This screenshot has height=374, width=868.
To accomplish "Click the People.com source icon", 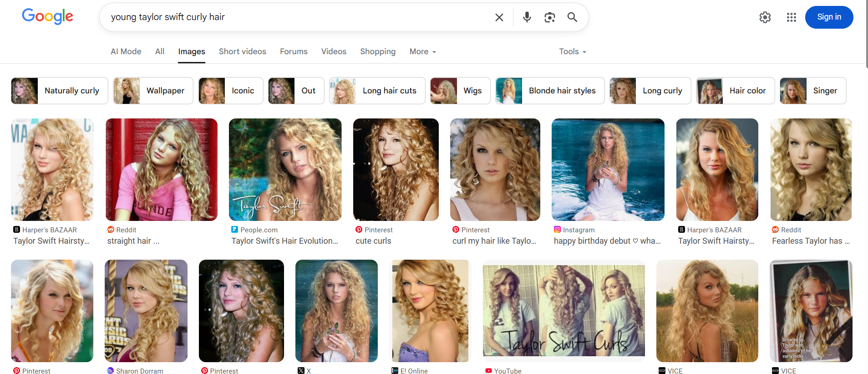I will 234,230.
